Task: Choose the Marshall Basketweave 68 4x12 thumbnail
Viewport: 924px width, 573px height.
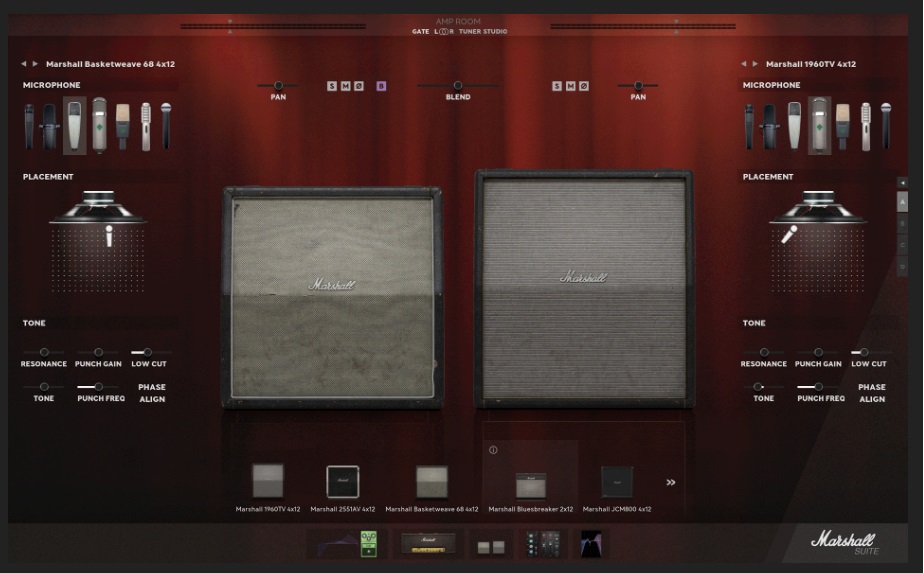Action: [x=432, y=482]
